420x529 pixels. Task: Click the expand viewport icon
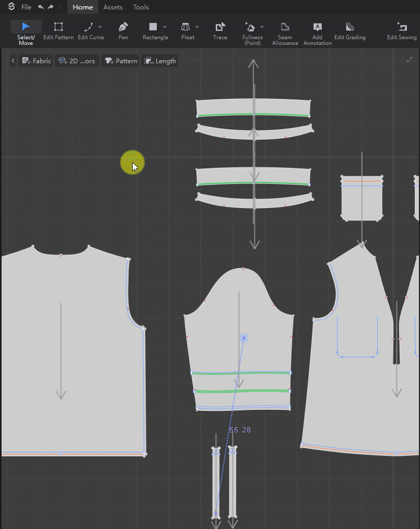pyautogui.click(x=410, y=60)
